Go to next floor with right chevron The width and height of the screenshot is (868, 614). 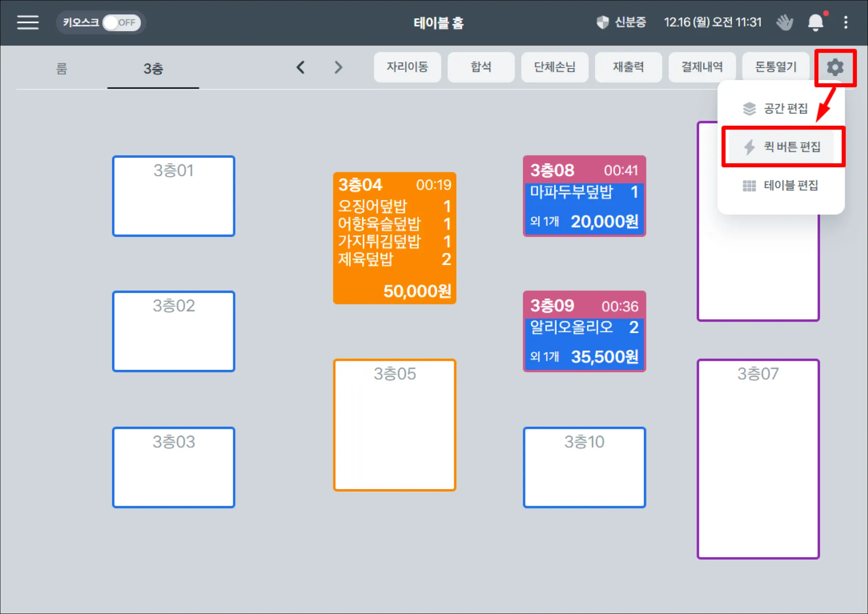(338, 67)
